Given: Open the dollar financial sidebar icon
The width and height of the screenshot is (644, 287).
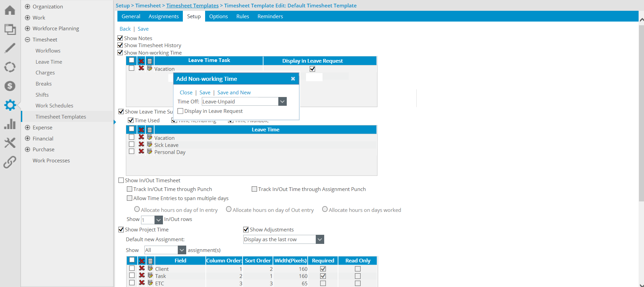Looking at the screenshot, I should (10, 86).
